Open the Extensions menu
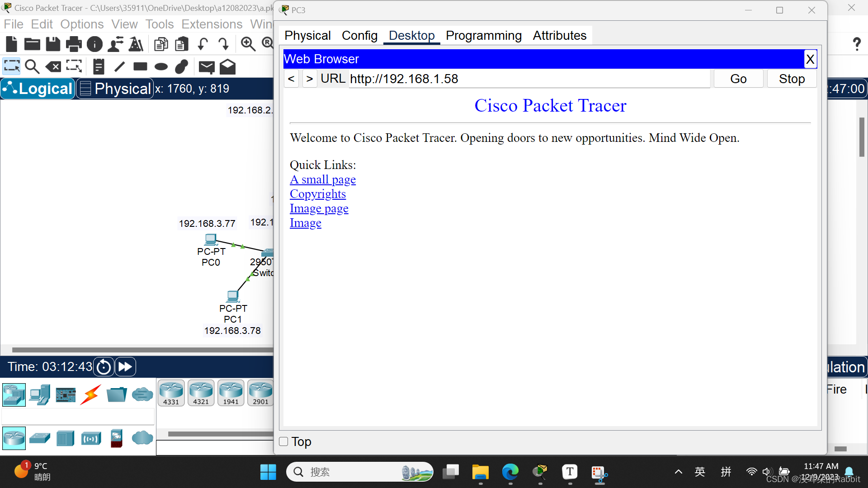868x488 pixels. coord(212,24)
